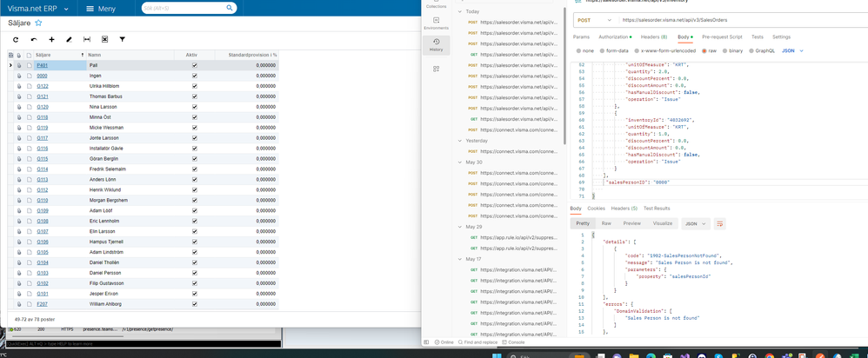
Task: Toggle Aktiv checkbox for William Ahlborg
Action: tap(194, 304)
